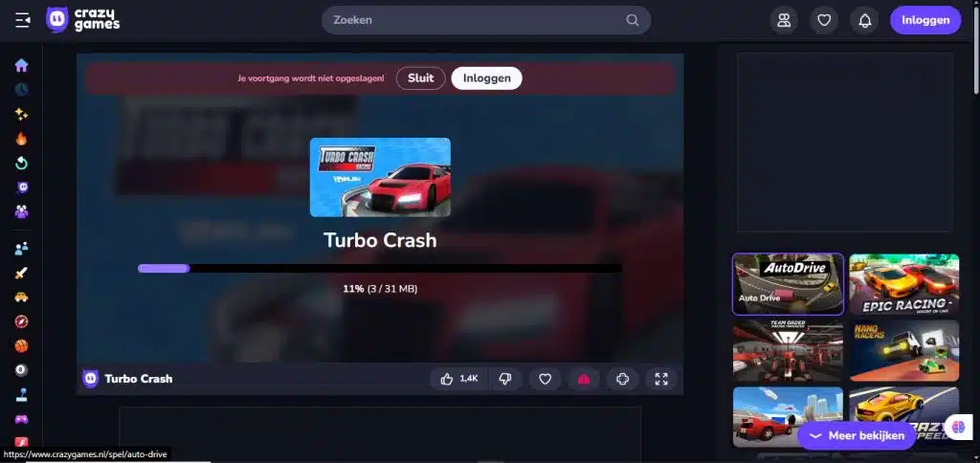
Task: Click the Turbo Crash loading progress bar
Action: click(379, 268)
